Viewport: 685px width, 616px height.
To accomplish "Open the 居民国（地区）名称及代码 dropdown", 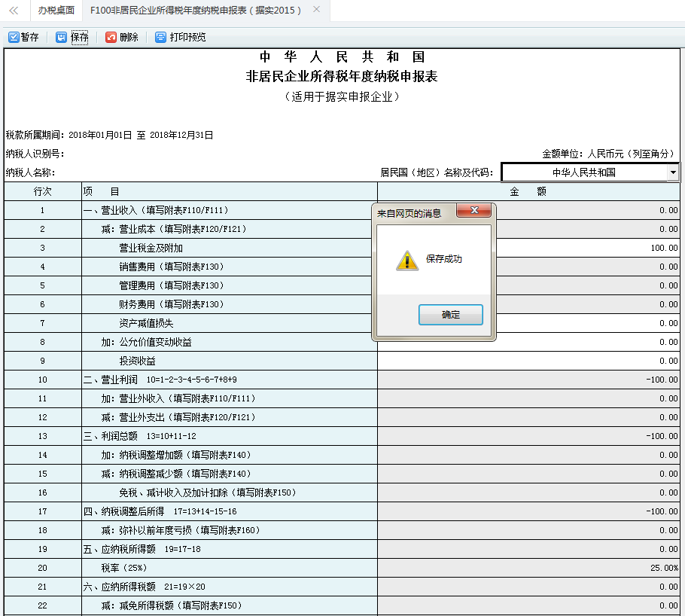I will click(674, 172).
